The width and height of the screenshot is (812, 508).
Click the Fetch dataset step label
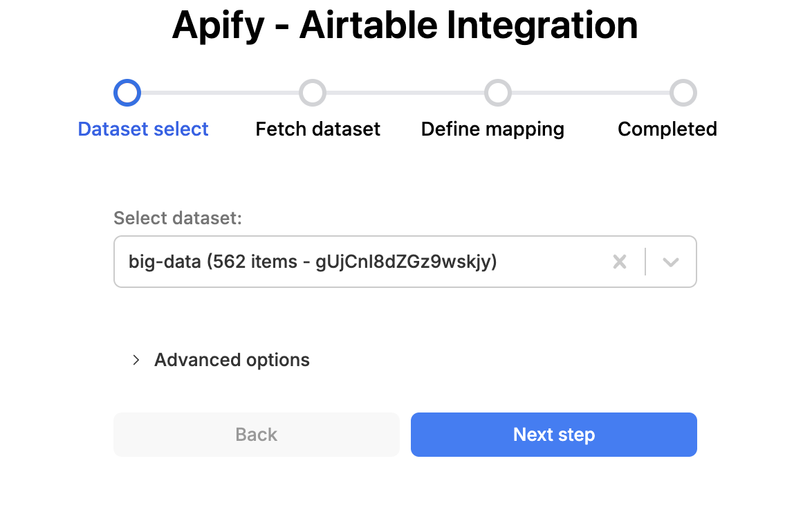[317, 129]
